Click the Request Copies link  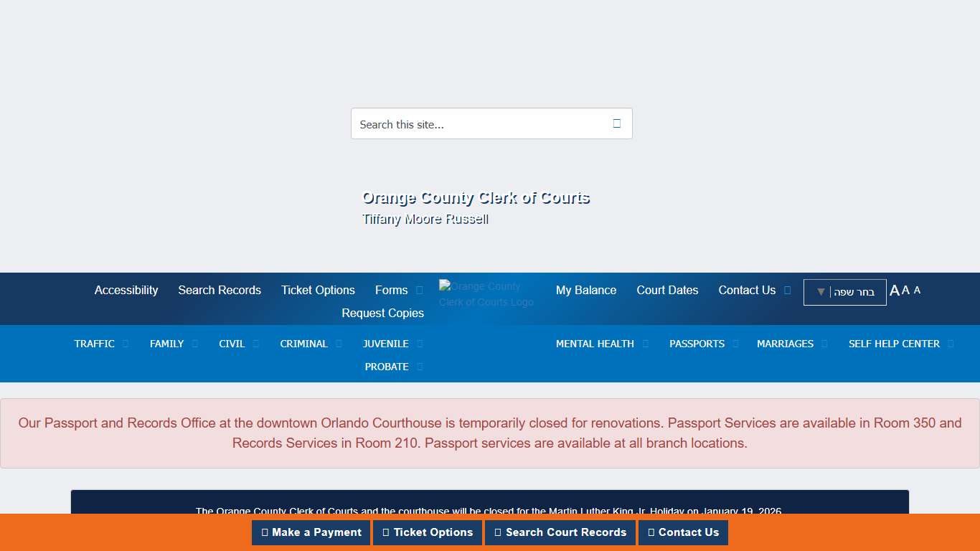(x=382, y=313)
